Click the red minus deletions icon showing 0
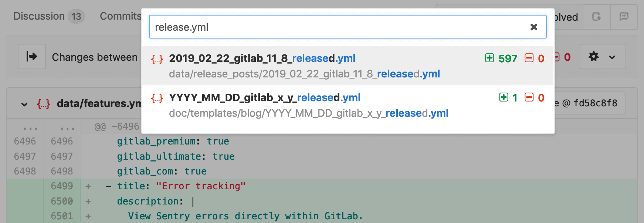Image resolution: width=644 pixels, height=223 pixels. [x=529, y=58]
